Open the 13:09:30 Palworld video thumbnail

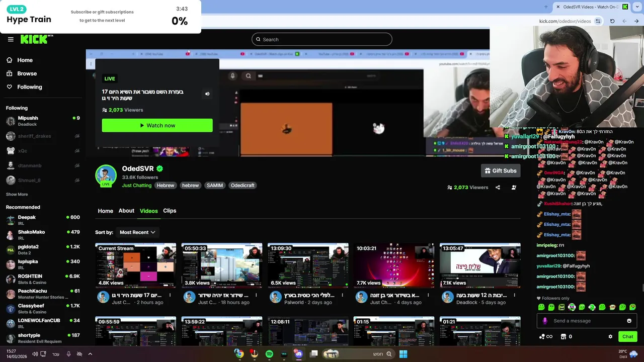coord(308,266)
